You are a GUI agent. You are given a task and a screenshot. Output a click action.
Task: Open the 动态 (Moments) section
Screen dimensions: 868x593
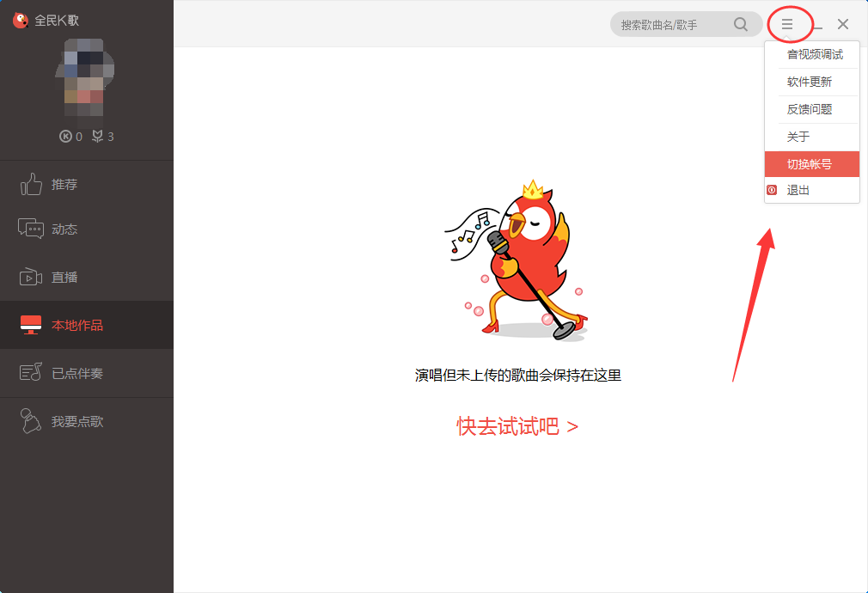pyautogui.click(x=30, y=229)
